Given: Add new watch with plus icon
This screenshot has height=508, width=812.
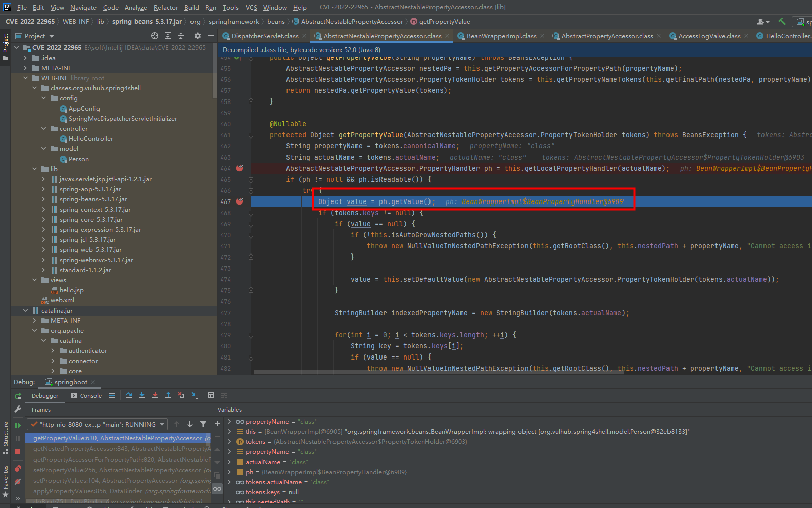Looking at the screenshot, I should click(x=217, y=424).
